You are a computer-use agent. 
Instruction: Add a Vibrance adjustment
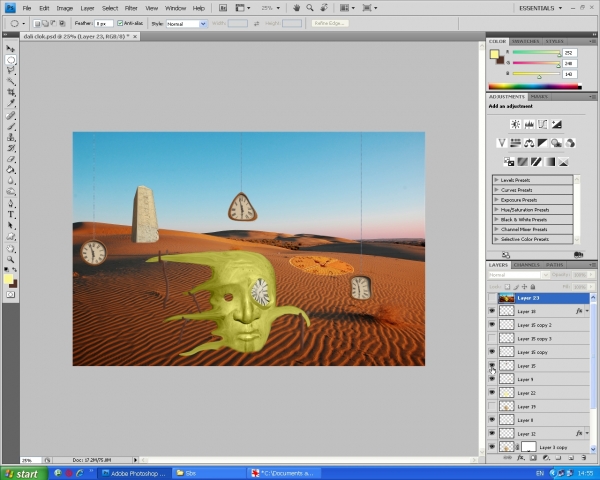tap(502, 143)
